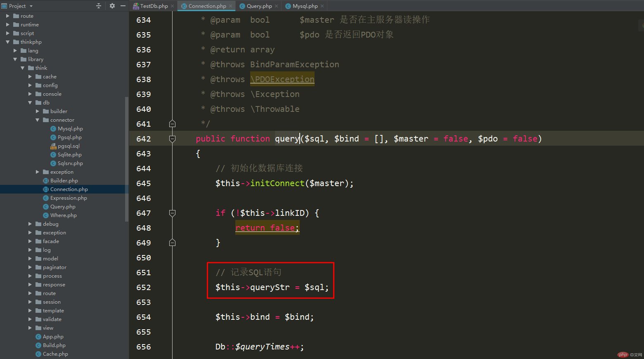
Task: Hide the Project tool window
Action: coord(123,6)
